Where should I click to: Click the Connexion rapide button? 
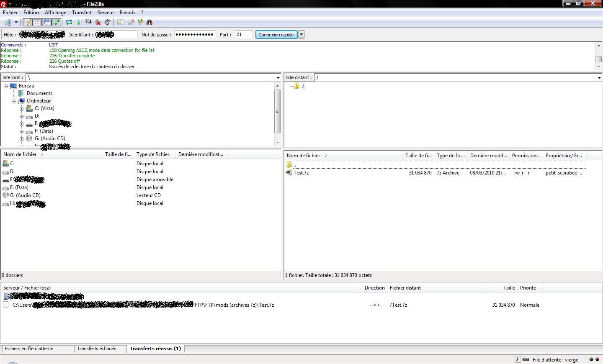coord(276,35)
